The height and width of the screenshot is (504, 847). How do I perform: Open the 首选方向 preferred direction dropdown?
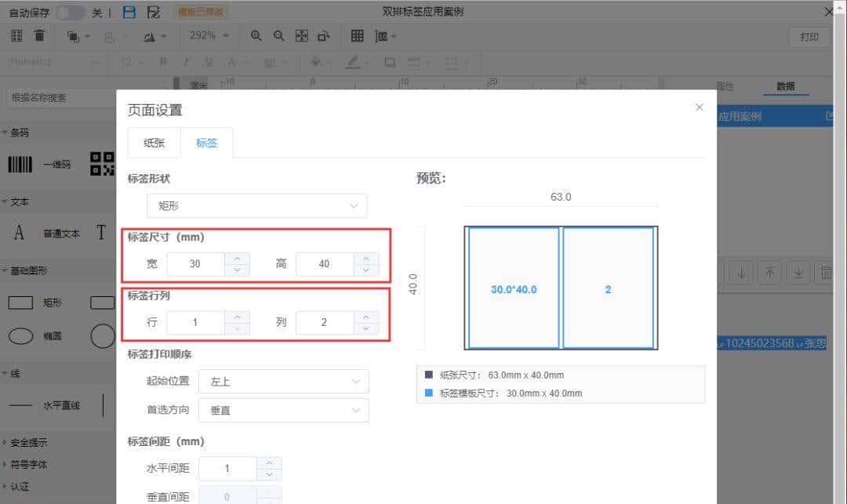click(283, 410)
